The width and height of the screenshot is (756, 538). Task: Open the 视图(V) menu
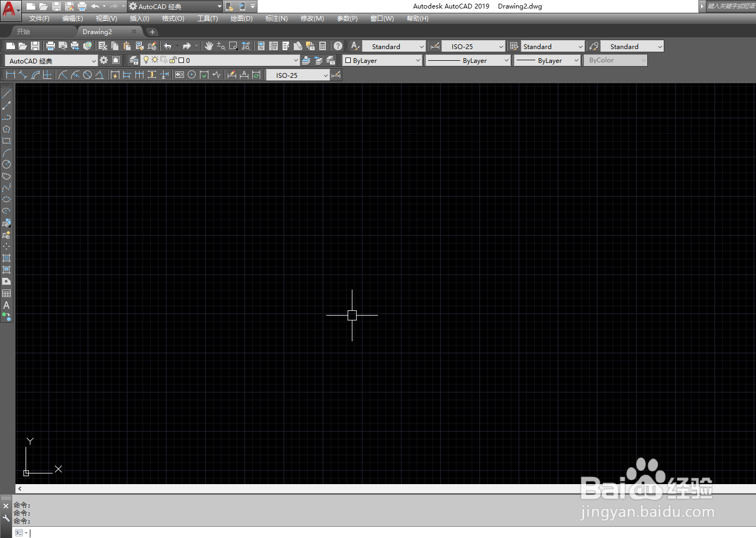[106, 19]
